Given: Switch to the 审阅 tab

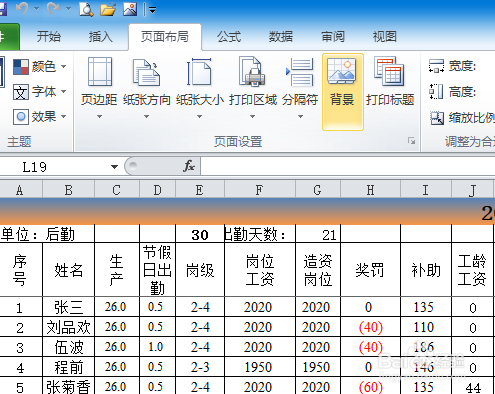Looking at the screenshot, I should pos(333,36).
